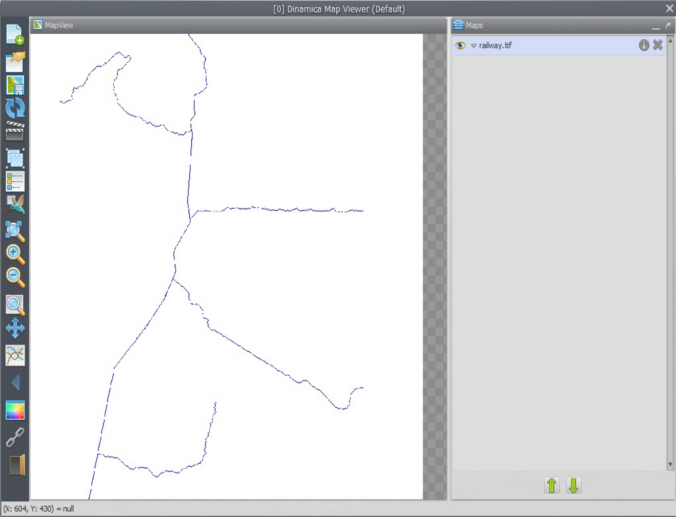This screenshot has width=676, height=517.
Task: Select the railway.tif layer entry
Action: point(540,46)
